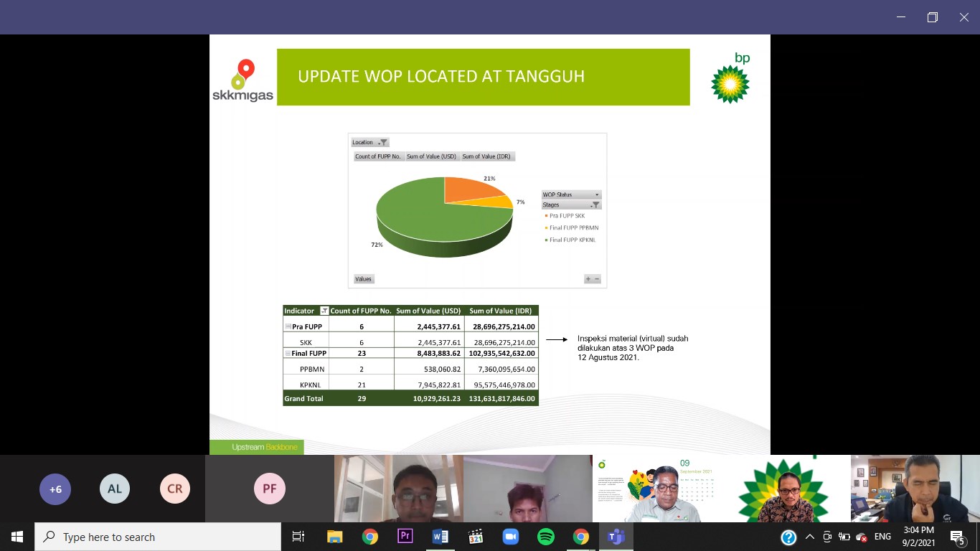
Task: Show hidden system tray icons
Action: 810,537
